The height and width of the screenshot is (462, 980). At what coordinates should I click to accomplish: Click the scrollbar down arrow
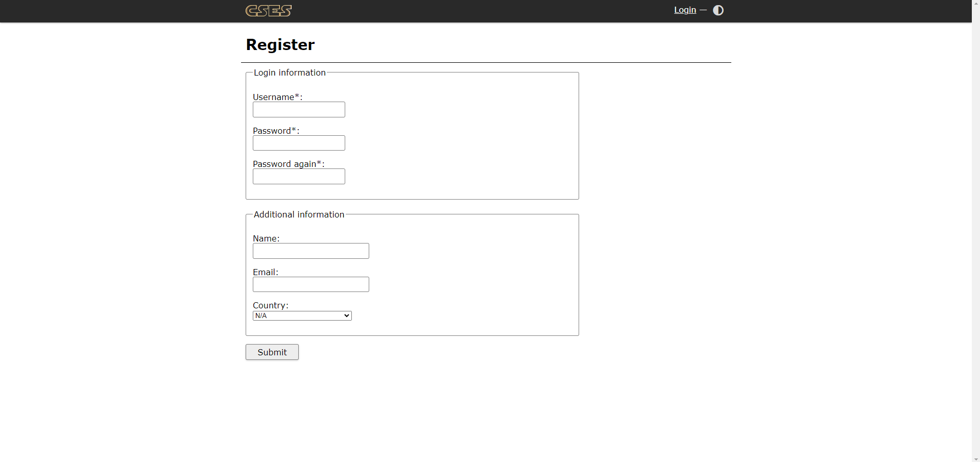(975, 458)
